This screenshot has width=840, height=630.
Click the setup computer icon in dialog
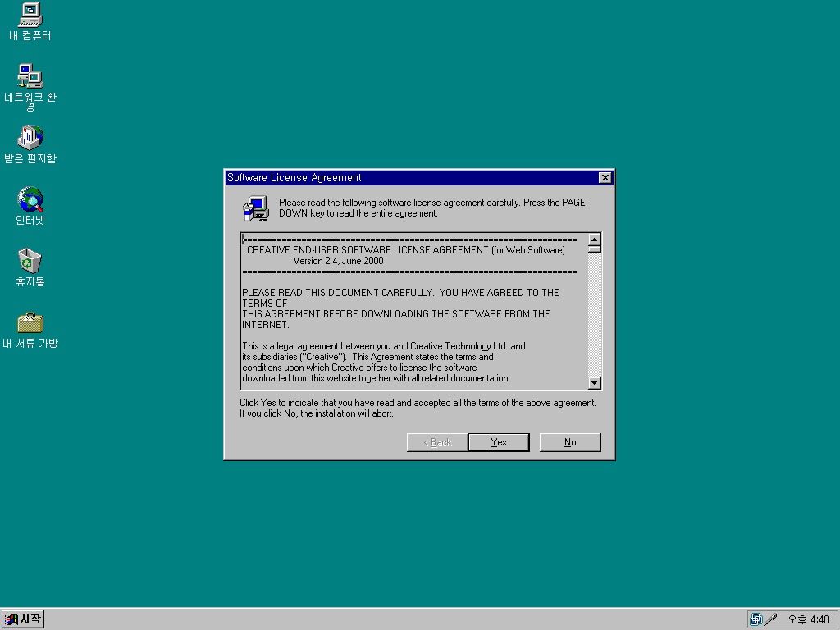pos(256,208)
